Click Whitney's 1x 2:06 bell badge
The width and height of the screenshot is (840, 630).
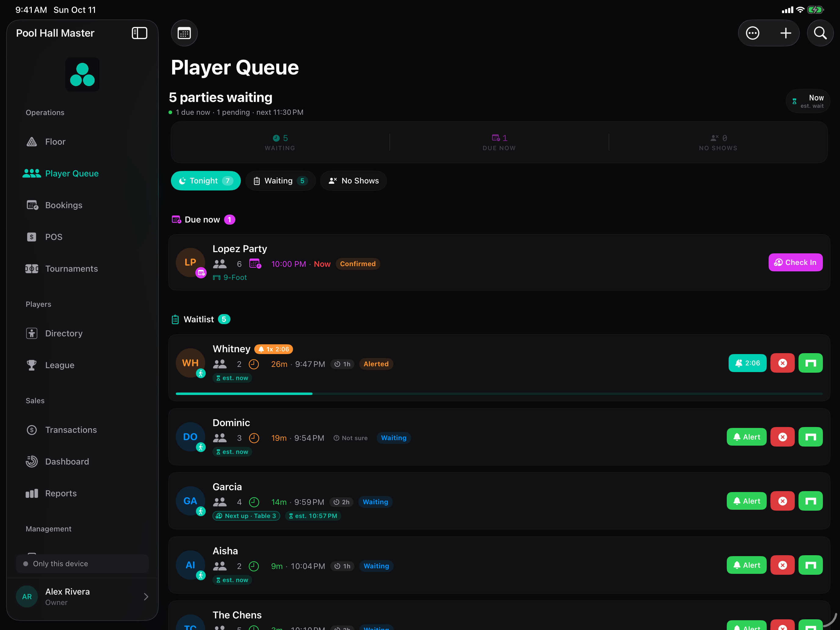coord(273,349)
